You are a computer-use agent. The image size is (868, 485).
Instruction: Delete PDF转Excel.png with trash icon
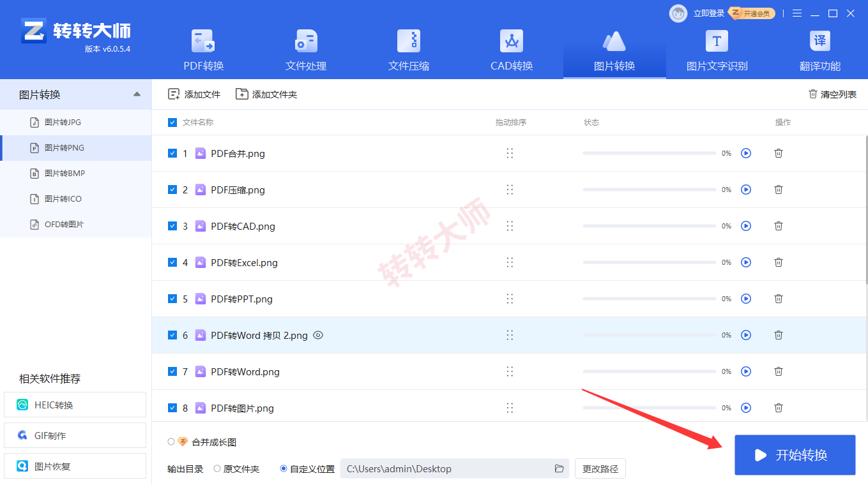(779, 262)
